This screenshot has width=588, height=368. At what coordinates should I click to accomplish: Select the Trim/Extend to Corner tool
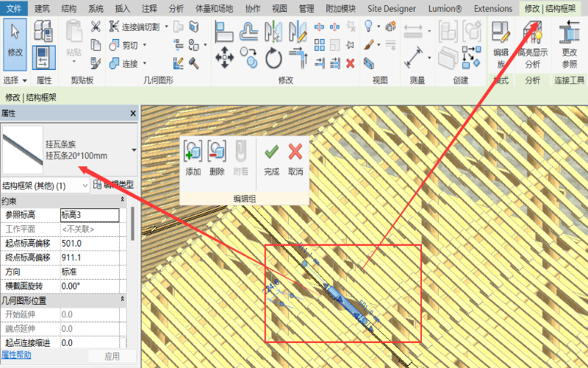[298, 57]
